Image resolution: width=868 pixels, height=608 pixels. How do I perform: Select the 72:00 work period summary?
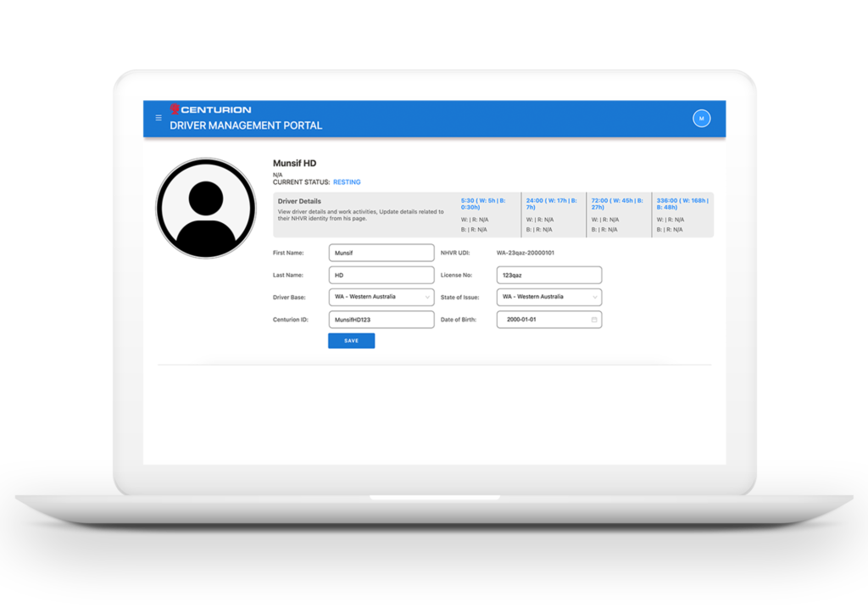click(x=617, y=204)
